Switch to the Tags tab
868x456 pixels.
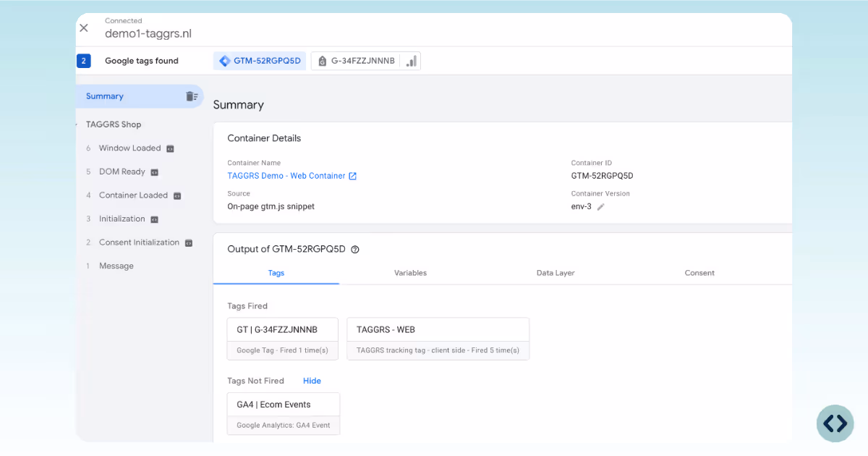[x=276, y=273]
